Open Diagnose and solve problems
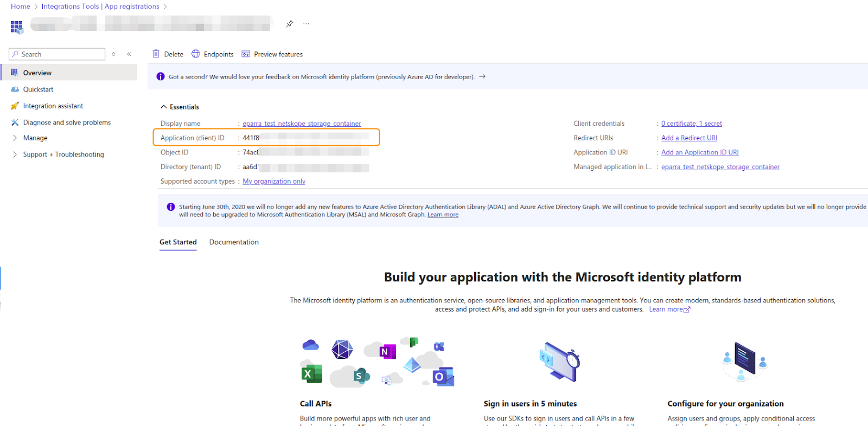868x426 pixels. [67, 122]
